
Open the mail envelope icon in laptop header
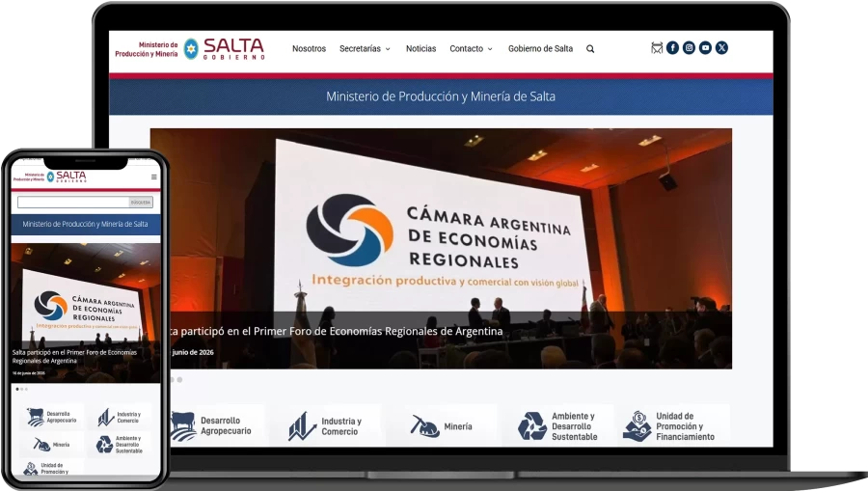pyautogui.click(x=657, y=48)
